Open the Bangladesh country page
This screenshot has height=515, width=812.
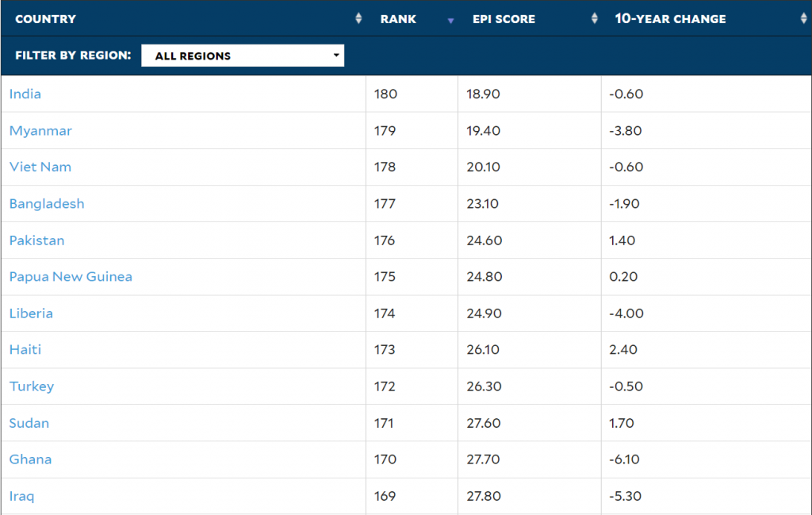47,204
